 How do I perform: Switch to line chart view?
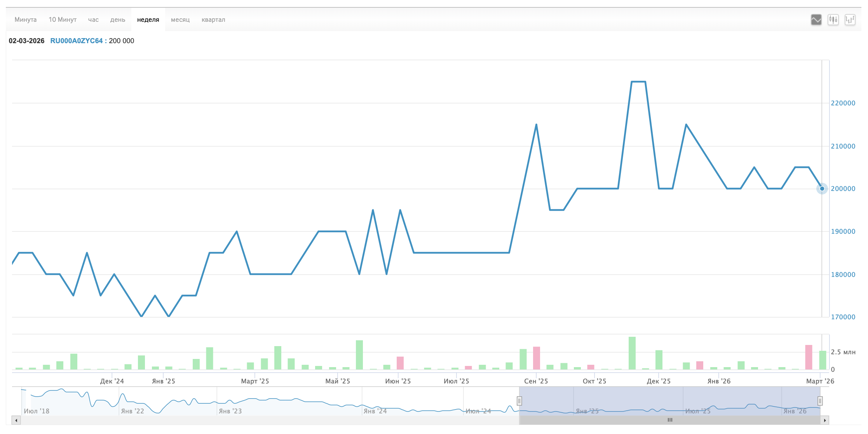click(x=816, y=19)
